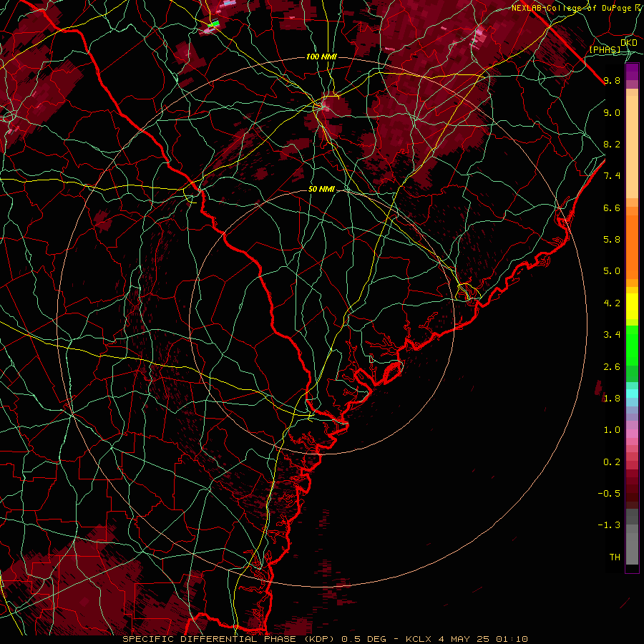Click the [PHAS] units label above the color bar
The height and width of the screenshot is (644, 644).
(605, 49)
